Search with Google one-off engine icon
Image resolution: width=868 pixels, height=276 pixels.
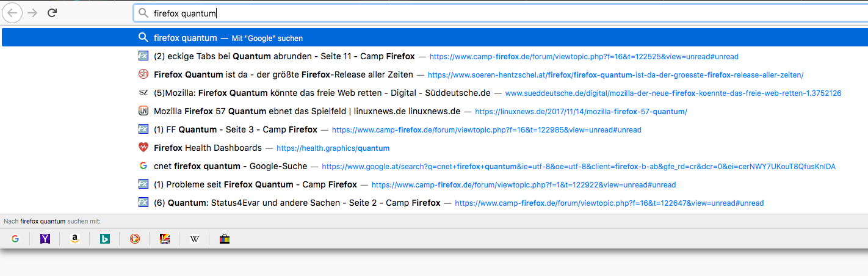[15, 239]
